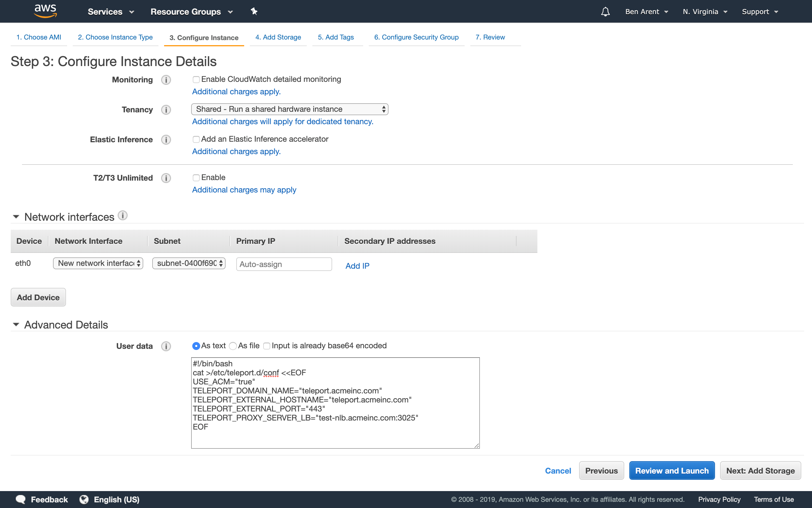Open the Privacy Policy link
812x508 pixels.
(720, 500)
